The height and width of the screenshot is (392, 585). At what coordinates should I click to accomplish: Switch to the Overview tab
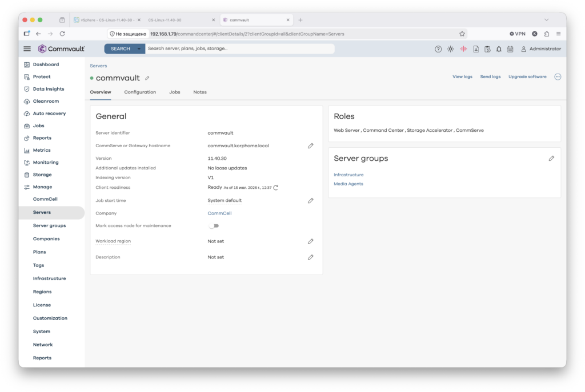(x=101, y=92)
